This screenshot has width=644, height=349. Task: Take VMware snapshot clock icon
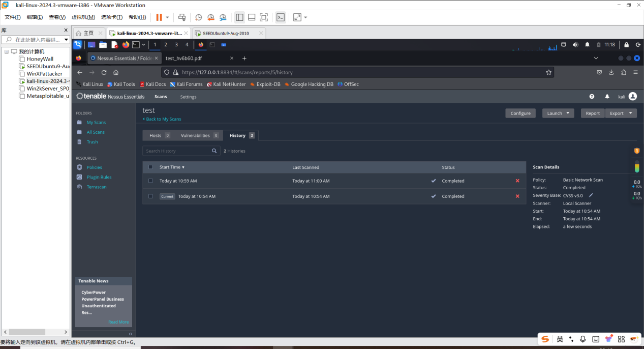(199, 17)
